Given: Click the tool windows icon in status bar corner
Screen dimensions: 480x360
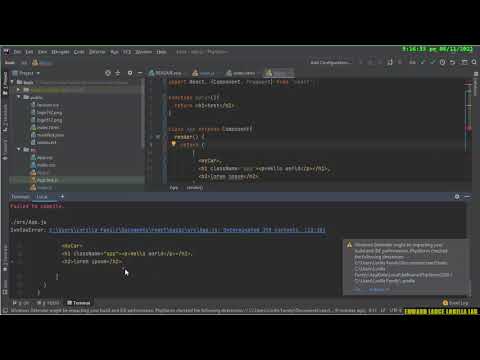Looking at the screenshot, I should [x=5, y=311].
